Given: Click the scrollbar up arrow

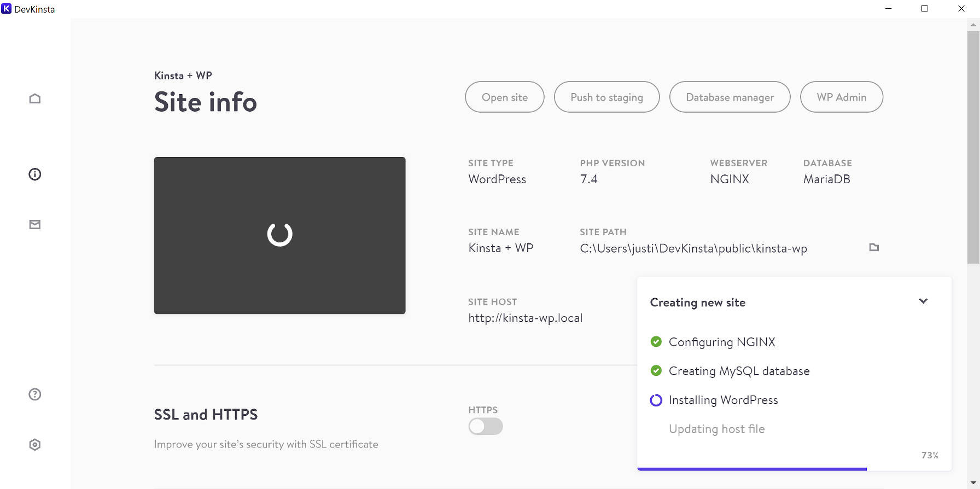Looking at the screenshot, I should (x=973, y=25).
